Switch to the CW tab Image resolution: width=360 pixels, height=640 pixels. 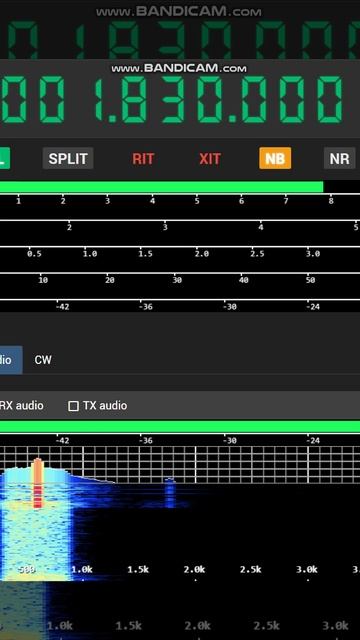(43, 360)
